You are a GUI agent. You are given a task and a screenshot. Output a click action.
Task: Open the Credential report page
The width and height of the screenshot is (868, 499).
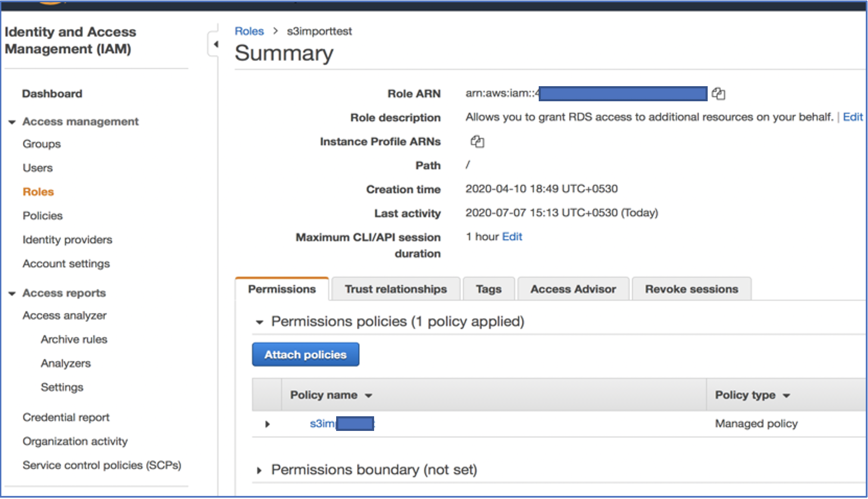pyautogui.click(x=66, y=417)
